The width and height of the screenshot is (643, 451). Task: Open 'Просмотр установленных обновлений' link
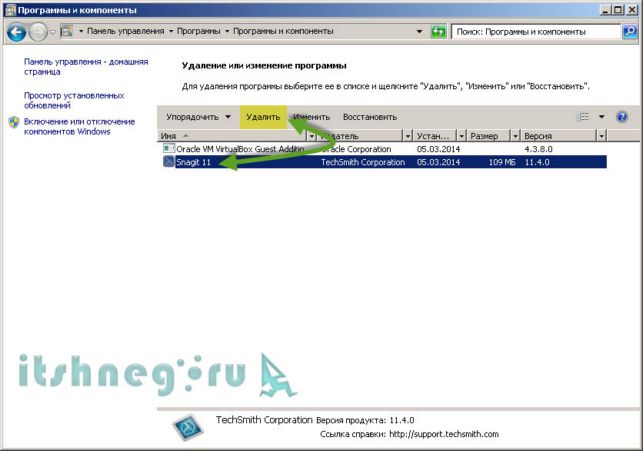[74, 100]
